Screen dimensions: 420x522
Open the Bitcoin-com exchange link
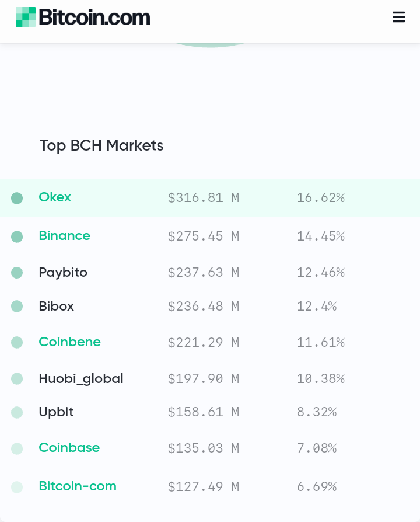tap(78, 486)
